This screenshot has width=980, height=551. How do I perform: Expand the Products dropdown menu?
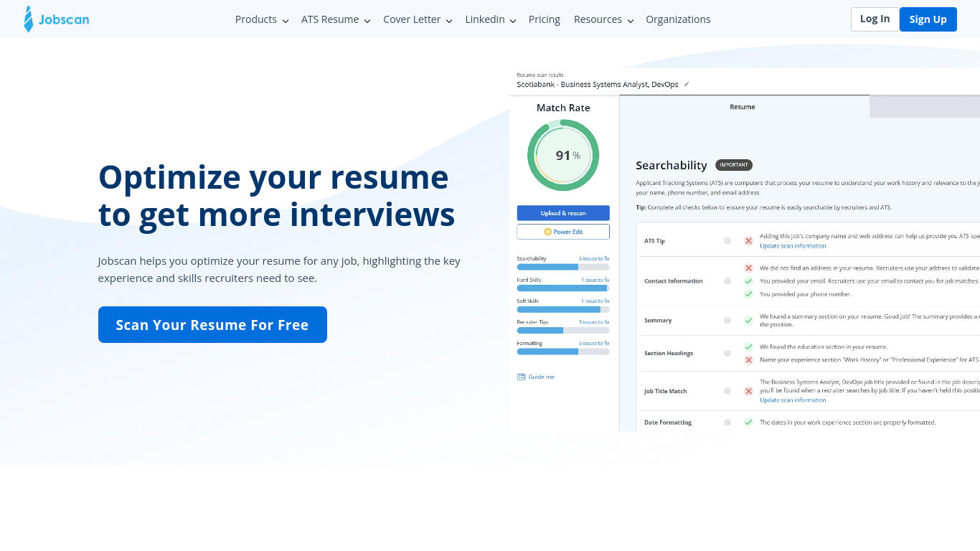point(261,19)
